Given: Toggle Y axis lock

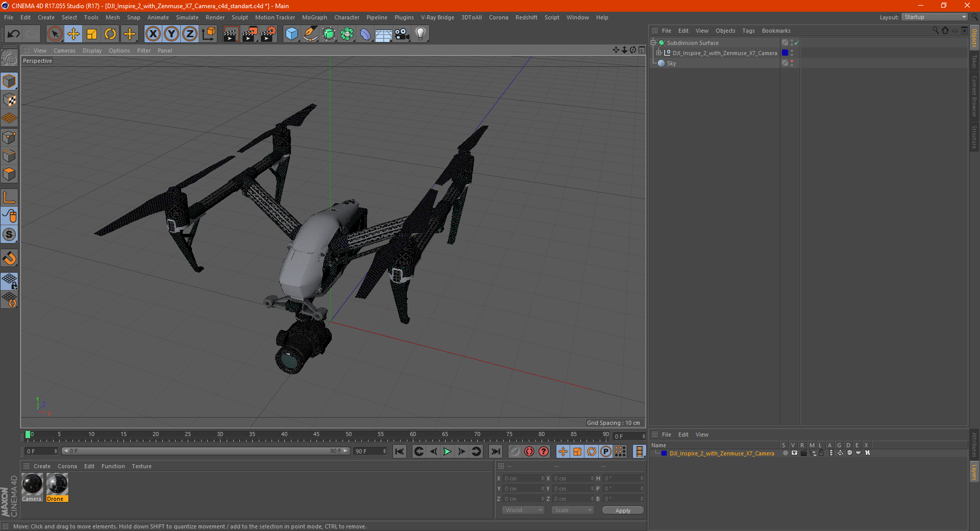Looking at the screenshot, I should pos(171,34).
